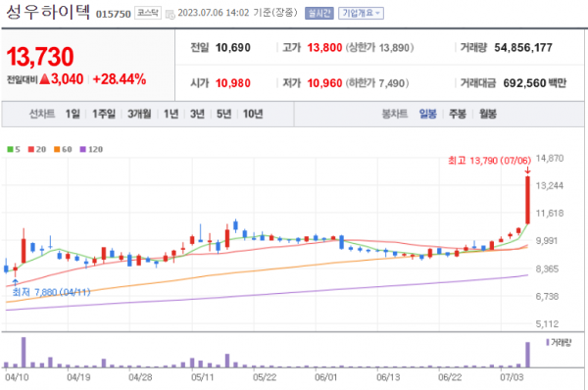
Task: Click opening price value 10,980
Action: click(233, 83)
